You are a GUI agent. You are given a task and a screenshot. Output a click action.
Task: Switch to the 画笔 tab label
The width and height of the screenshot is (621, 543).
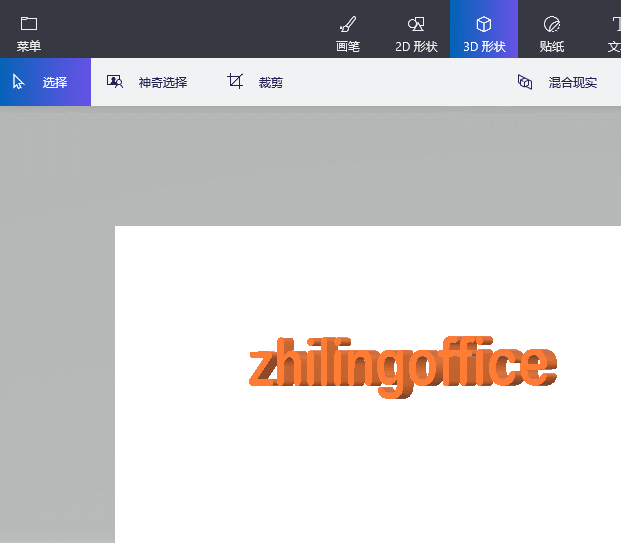click(x=348, y=46)
